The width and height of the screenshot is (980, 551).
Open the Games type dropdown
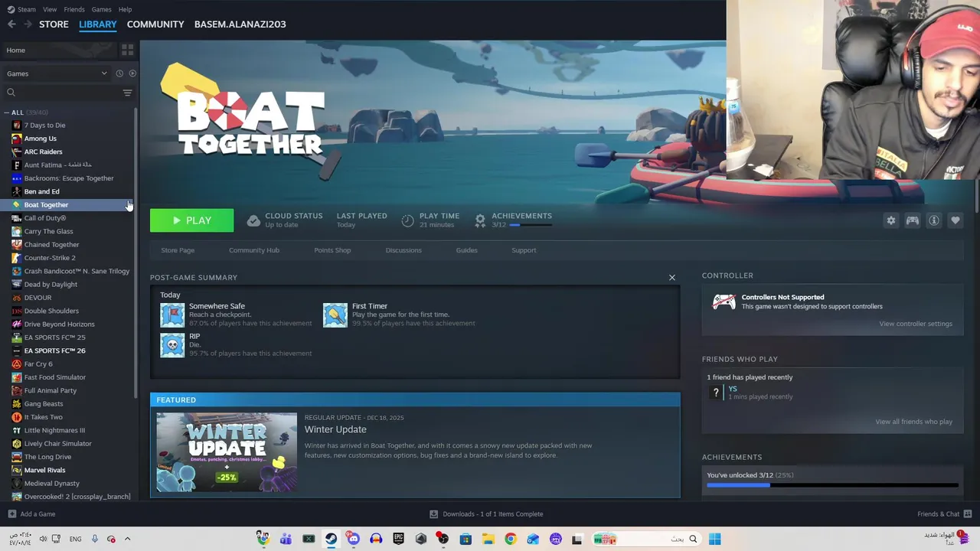(x=57, y=73)
